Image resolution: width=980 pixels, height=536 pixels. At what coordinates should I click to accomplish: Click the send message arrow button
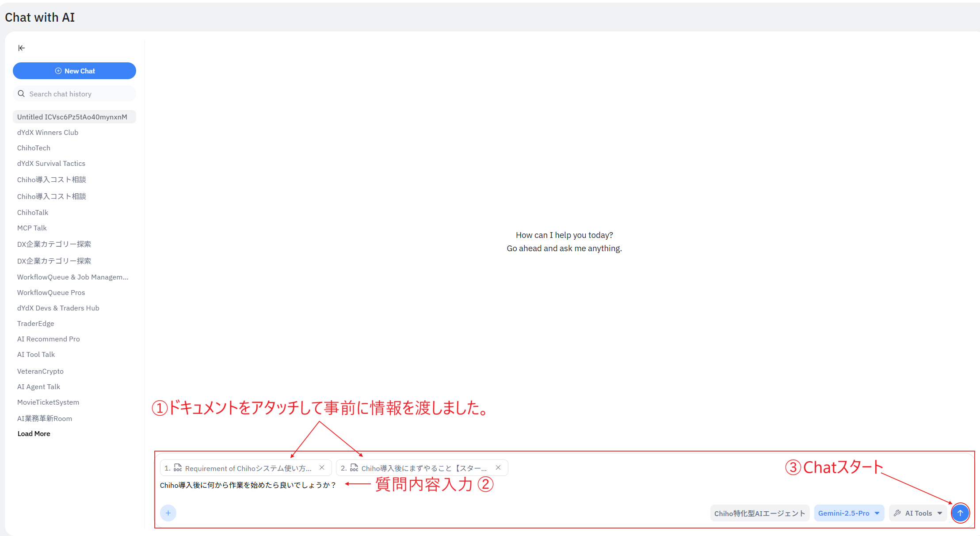960,513
